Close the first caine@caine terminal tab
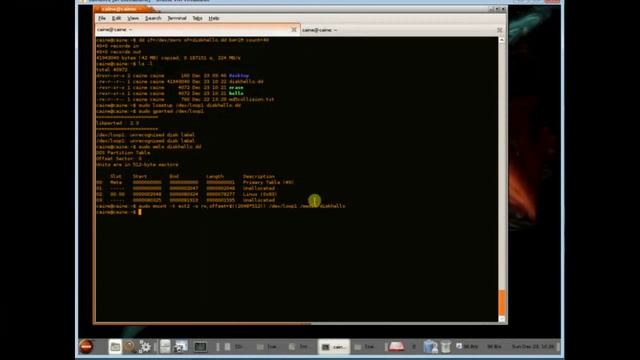Viewport: 640px width, 360px height. pos(294,29)
